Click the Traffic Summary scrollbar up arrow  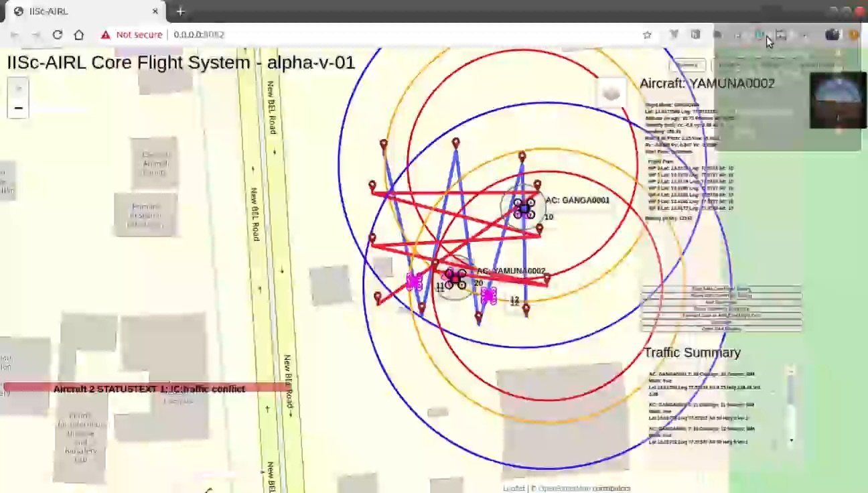pos(791,370)
